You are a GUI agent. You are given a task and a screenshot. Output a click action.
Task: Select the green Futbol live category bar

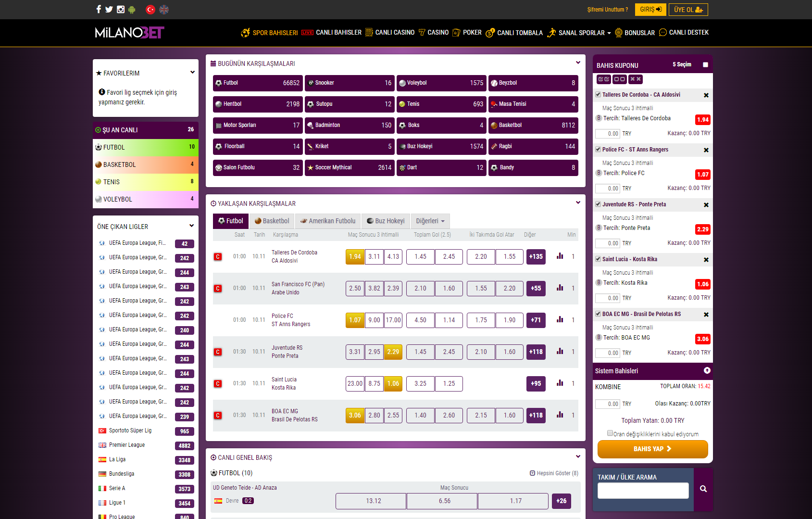click(x=145, y=147)
